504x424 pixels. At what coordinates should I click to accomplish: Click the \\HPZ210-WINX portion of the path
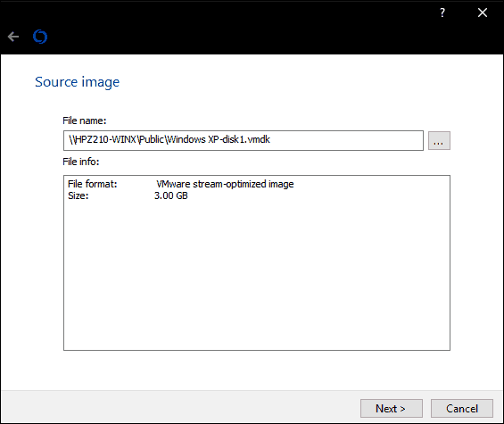tap(103, 139)
